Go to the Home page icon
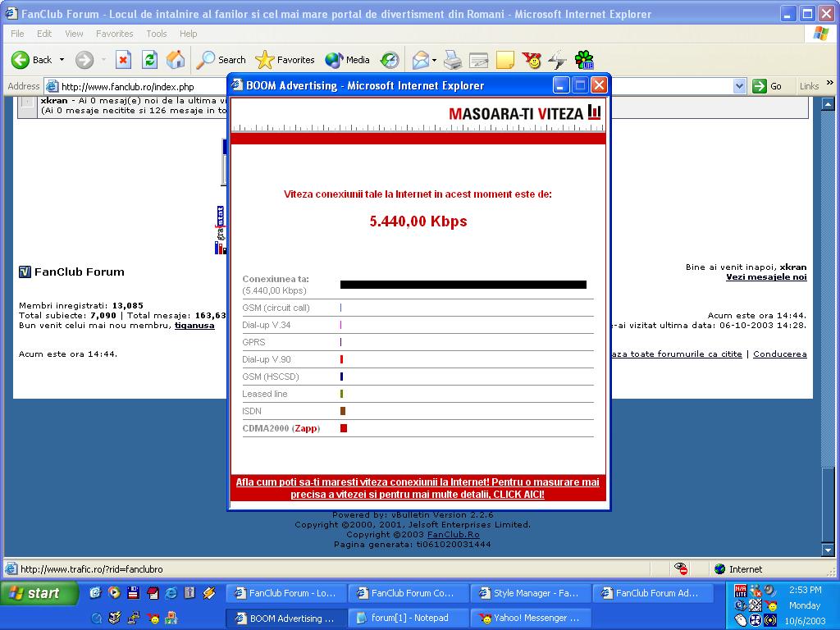This screenshot has width=840, height=630. tap(176, 60)
